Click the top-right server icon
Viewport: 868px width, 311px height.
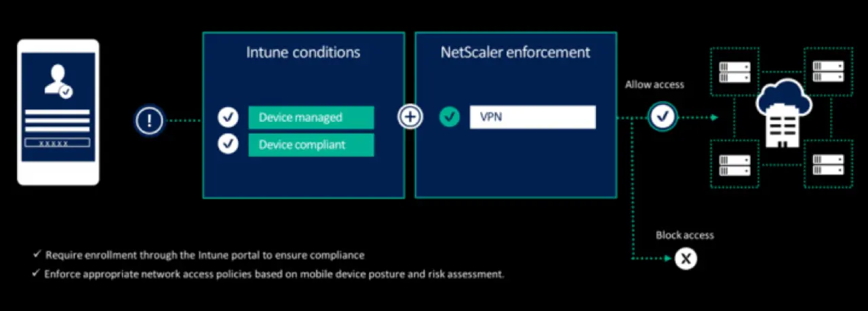pos(829,71)
